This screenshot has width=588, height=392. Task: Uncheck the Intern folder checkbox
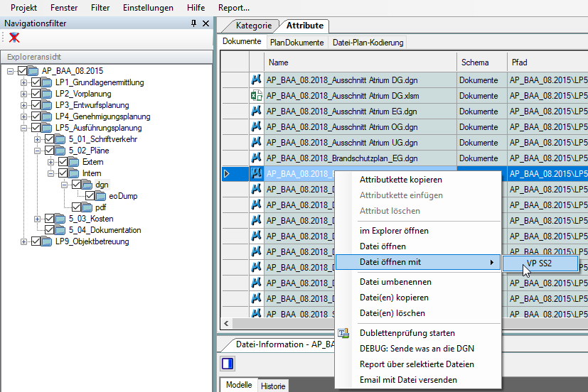(63, 173)
